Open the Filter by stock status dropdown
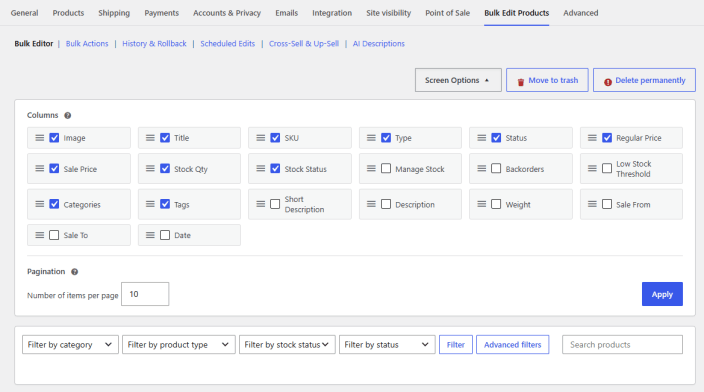The image size is (704, 392). pyautogui.click(x=287, y=344)
